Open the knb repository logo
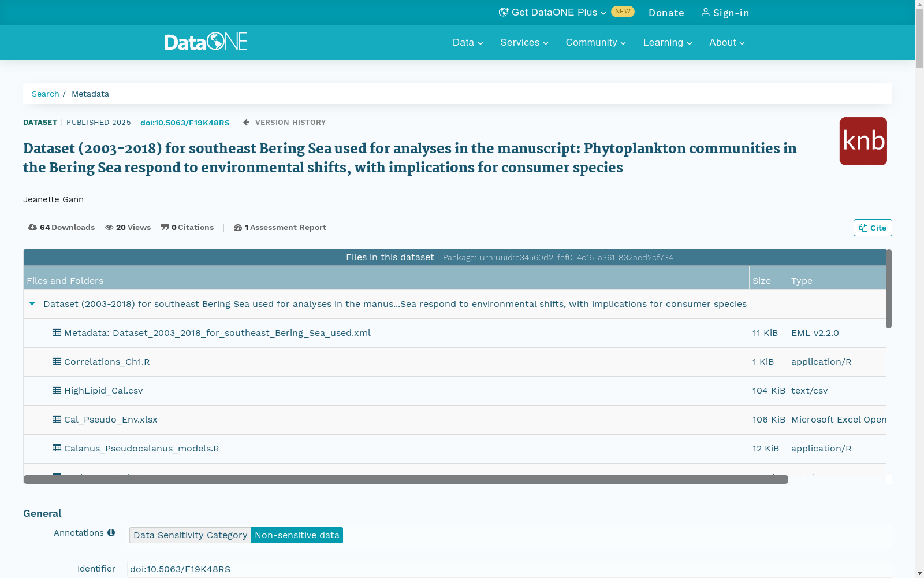This screenshot has height=578, width=924. 863,141
